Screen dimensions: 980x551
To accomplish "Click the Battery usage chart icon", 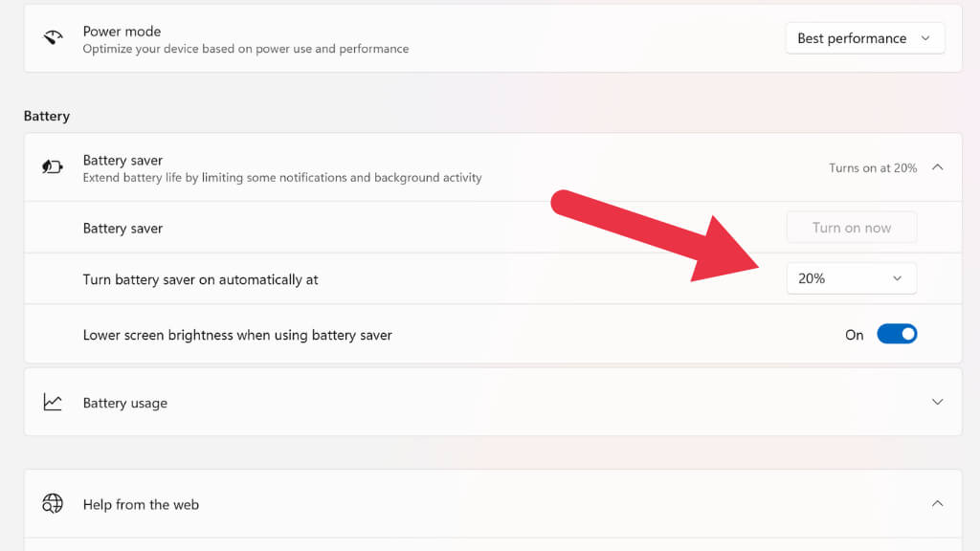I will pyautogui.click(x=53, y=403).
